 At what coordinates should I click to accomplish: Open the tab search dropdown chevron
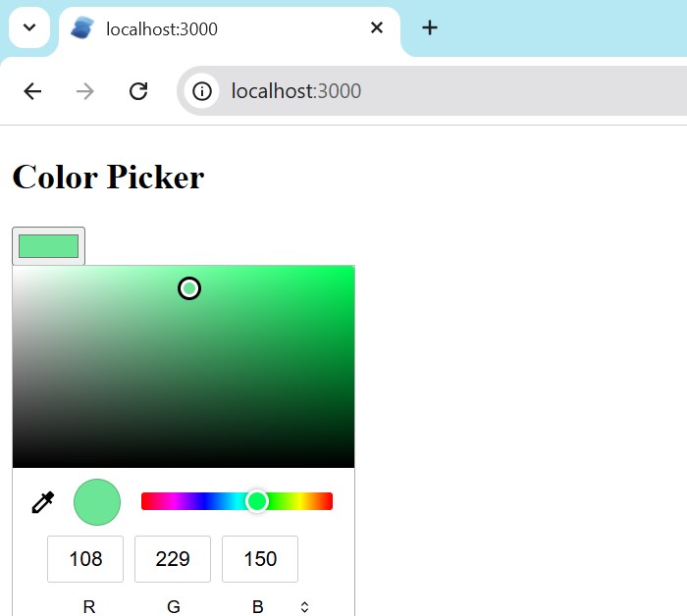(29, 27)
